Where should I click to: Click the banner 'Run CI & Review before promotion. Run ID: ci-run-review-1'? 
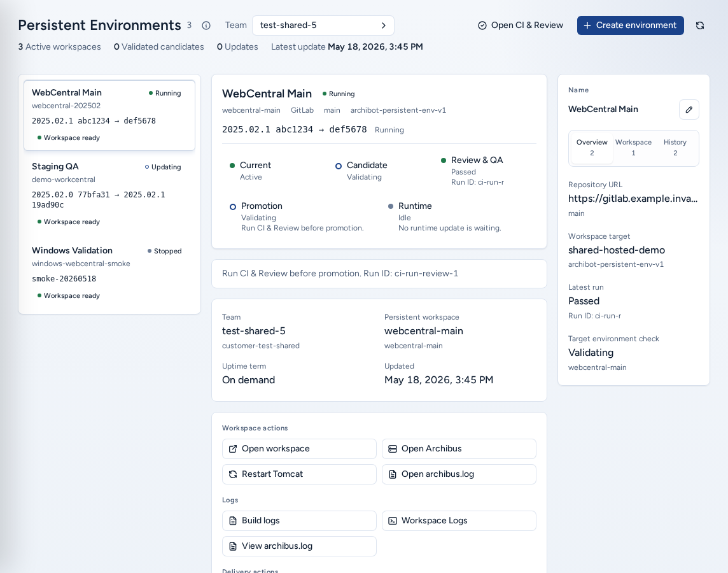click(x=379, y=274)
